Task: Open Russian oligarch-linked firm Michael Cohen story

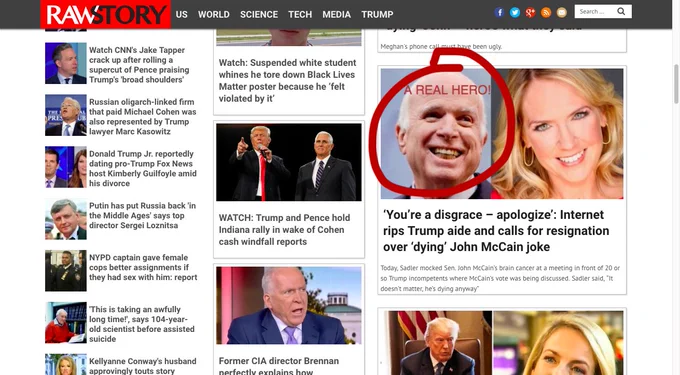Action: (143, 117)
